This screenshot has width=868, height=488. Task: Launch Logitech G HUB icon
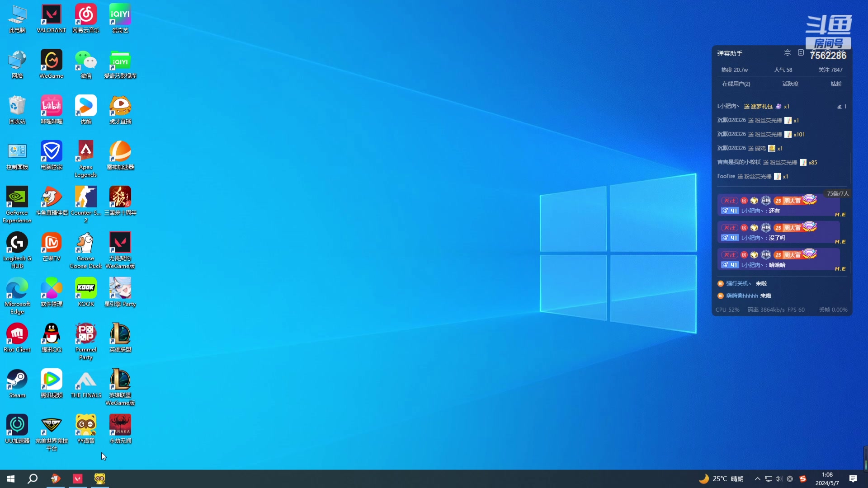click(17, 250)
